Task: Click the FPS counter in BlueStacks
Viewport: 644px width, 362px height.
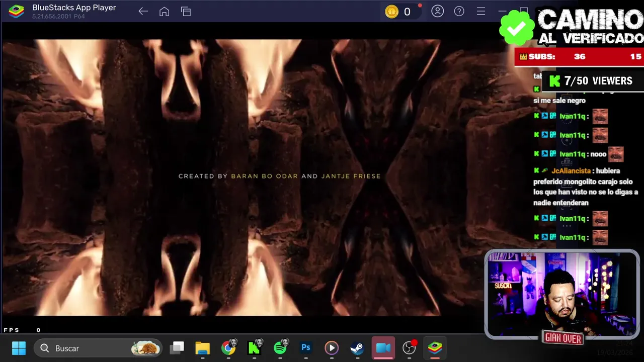Action: (x=22, y=330)
